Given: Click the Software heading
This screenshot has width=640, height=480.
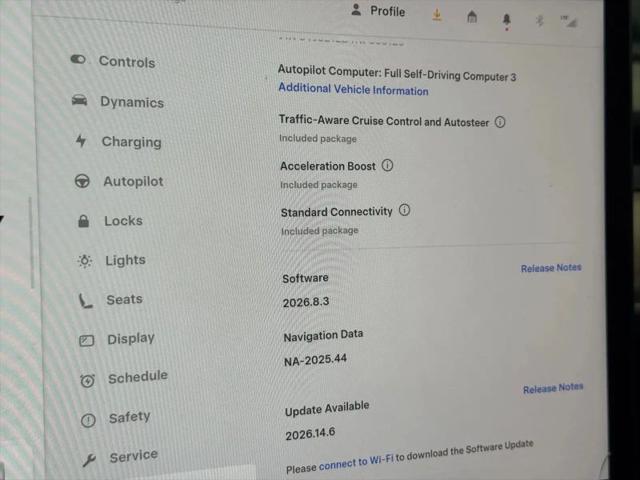Looking at the screenshot, I should [305, 278].
